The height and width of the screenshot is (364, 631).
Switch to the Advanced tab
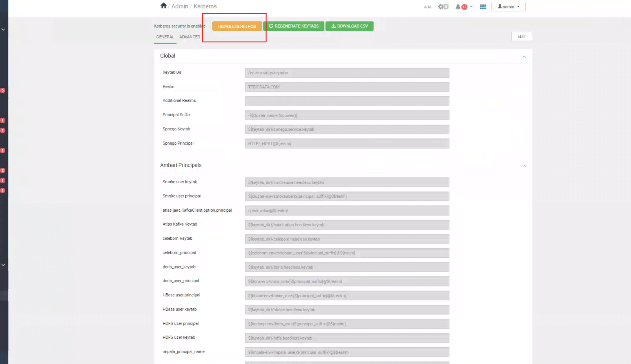pos(189,37)
